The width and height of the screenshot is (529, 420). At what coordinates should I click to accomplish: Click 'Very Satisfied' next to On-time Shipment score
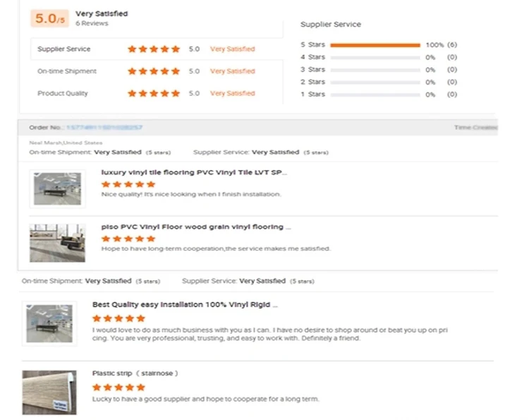233,71
